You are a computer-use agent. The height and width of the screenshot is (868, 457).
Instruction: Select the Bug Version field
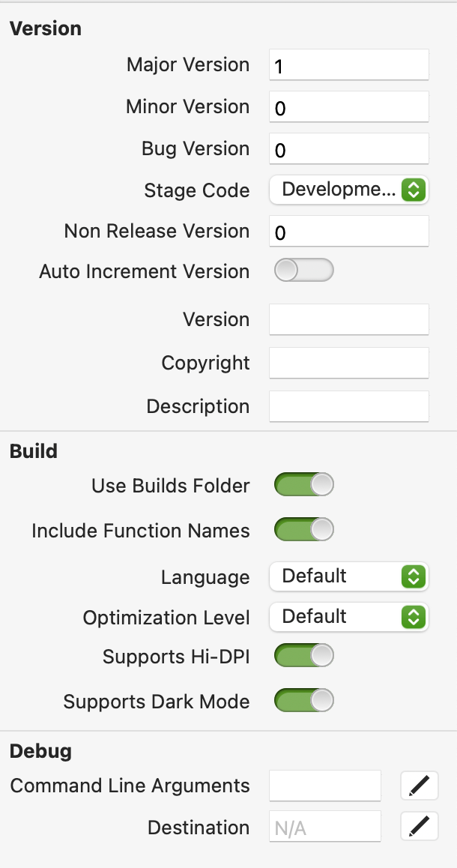point(348,148)
